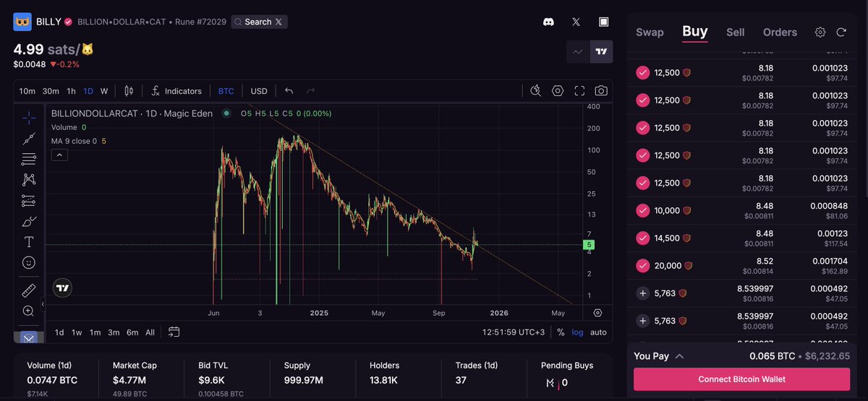
Task: Open the emoji icons tool
Action: 29,262
